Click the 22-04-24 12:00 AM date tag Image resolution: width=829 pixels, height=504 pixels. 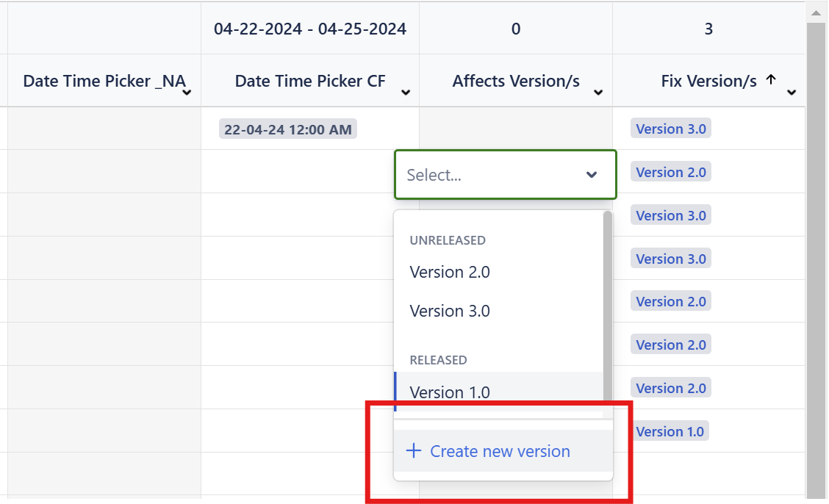[x=288, y=130]
